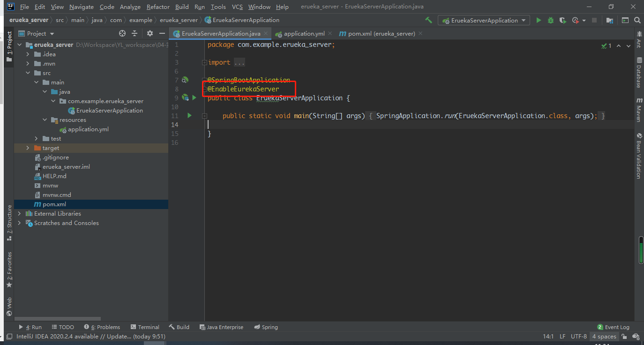
Task: Expand the .idea folder
Action: point(28,54)
